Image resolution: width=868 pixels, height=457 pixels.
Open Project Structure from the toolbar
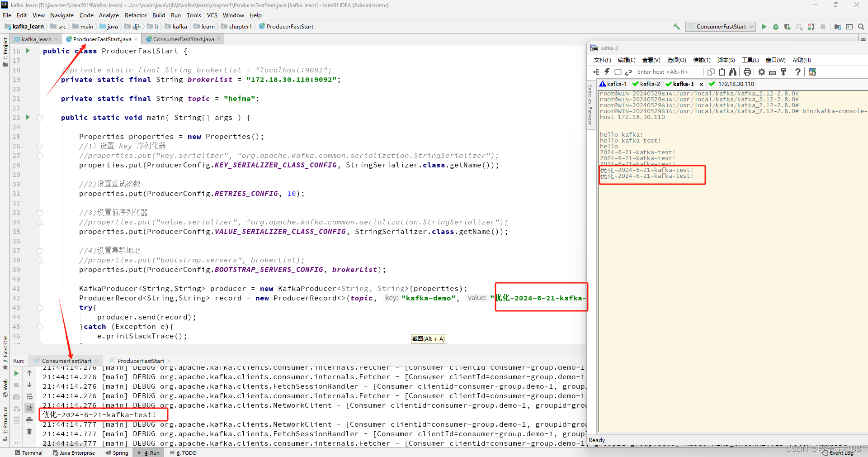838,27
